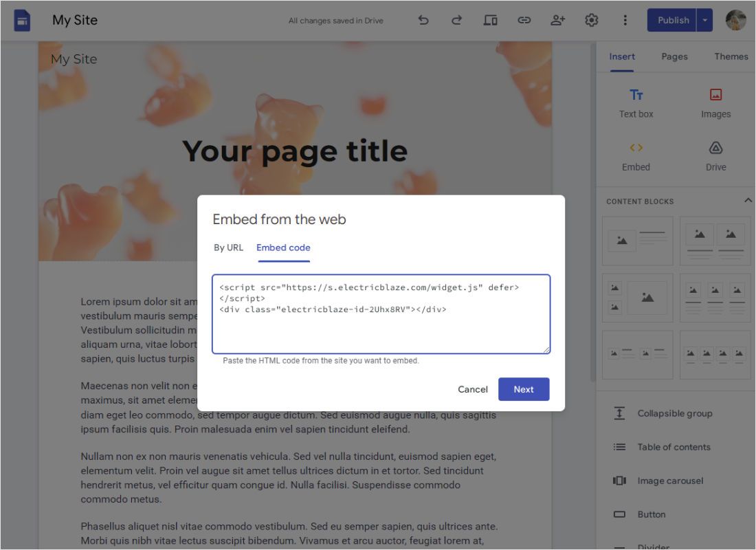Expand the Publish dropdown arrow
This screenshot has height=550, width=756.
coord(705,20)
